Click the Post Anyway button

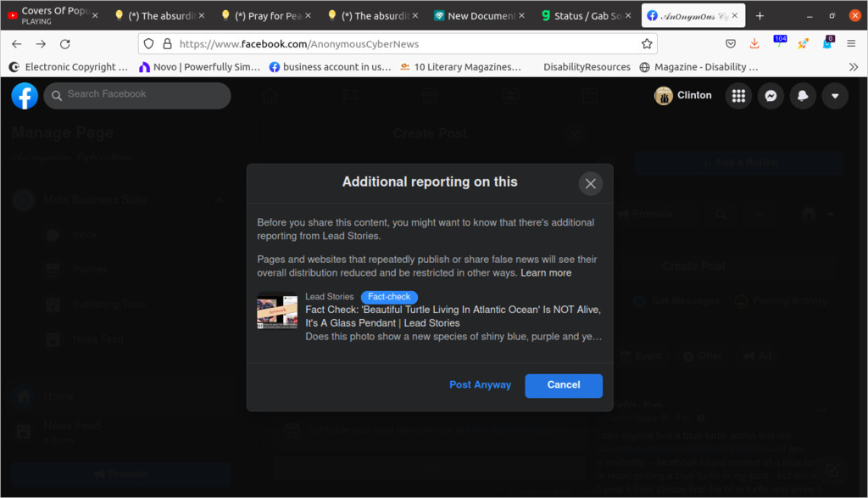(x=480, y=385)
